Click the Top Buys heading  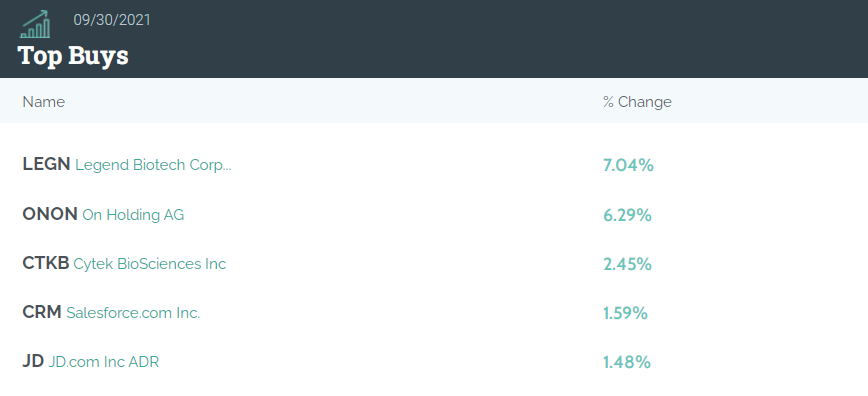(x=73, y=56)
